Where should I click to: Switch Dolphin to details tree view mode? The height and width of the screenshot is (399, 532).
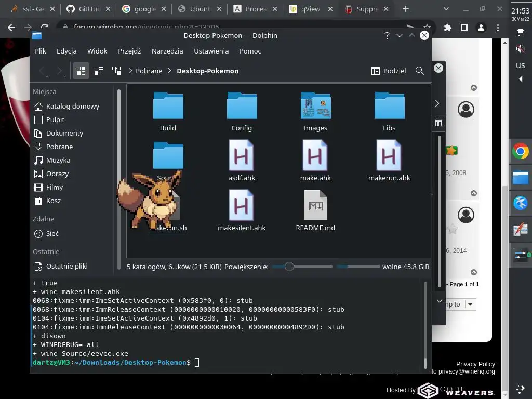click(116, 71)
